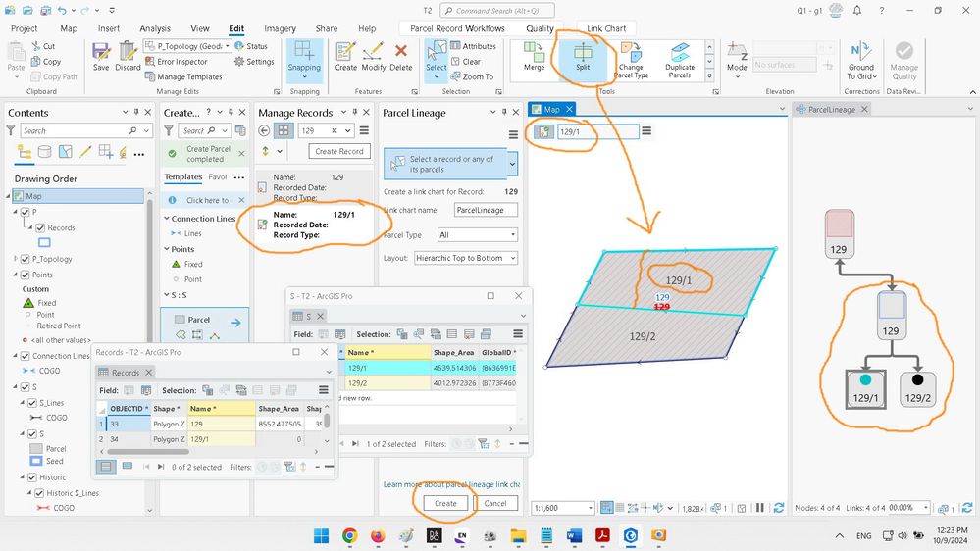
Task: Toggle Historic S_Lines layer visibility
Action: coord(39,493)
